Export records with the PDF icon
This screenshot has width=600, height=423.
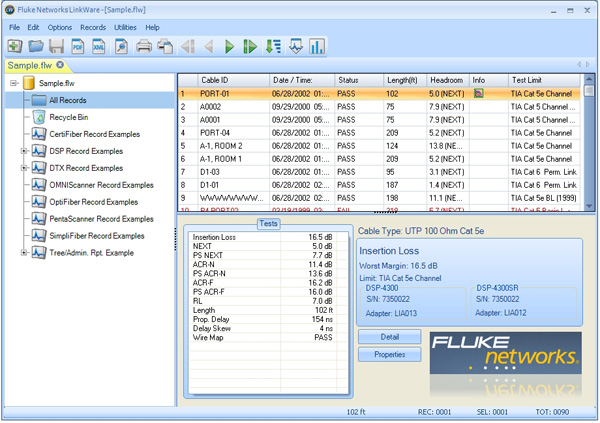78,46
